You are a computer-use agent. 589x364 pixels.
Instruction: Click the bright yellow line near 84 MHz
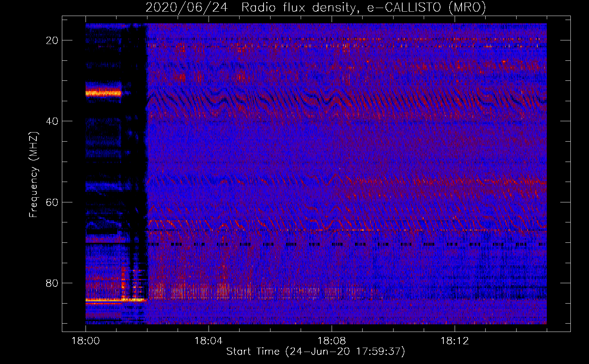(116, 300)
